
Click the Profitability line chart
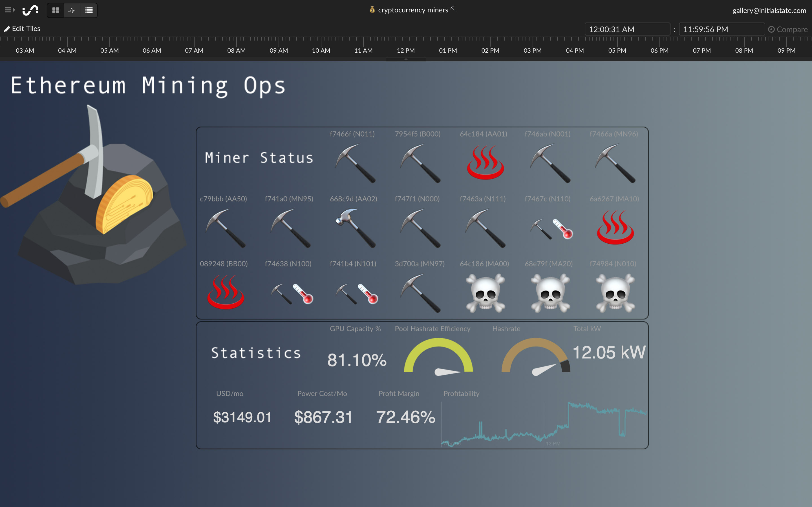click(544, 424)
